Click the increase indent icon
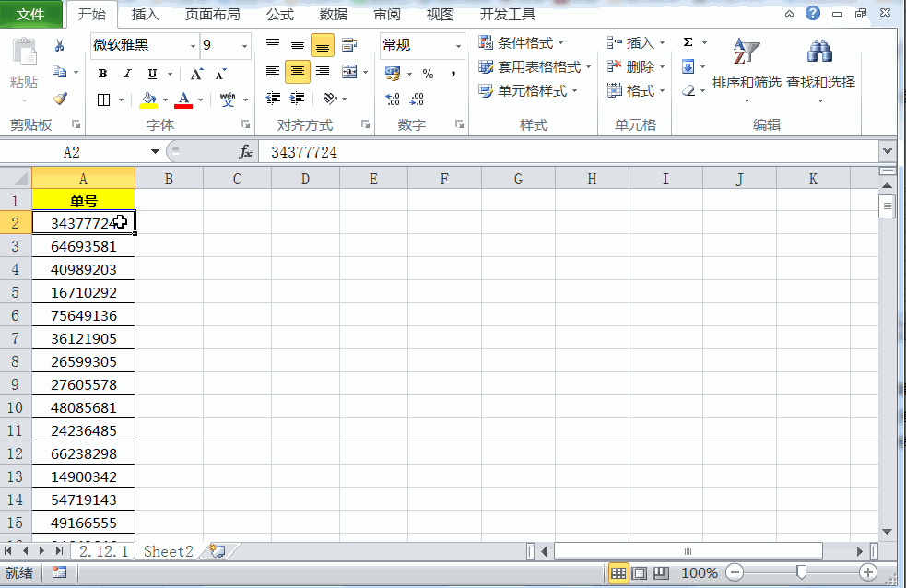The height and width of the screenshot is (588, 906). (297, 99)
